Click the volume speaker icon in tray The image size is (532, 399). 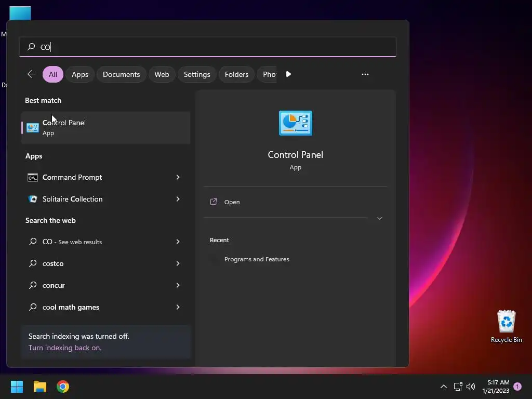[471, 387]
